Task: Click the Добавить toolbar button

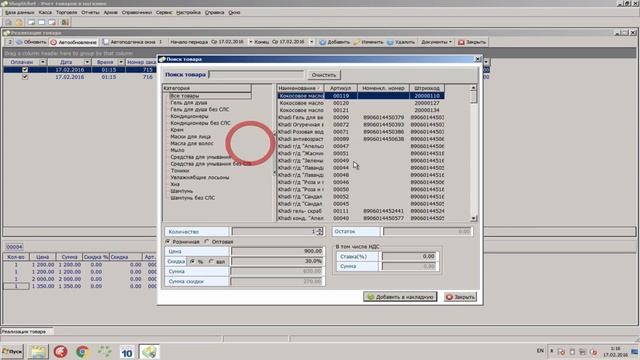Action: [334, 42]
